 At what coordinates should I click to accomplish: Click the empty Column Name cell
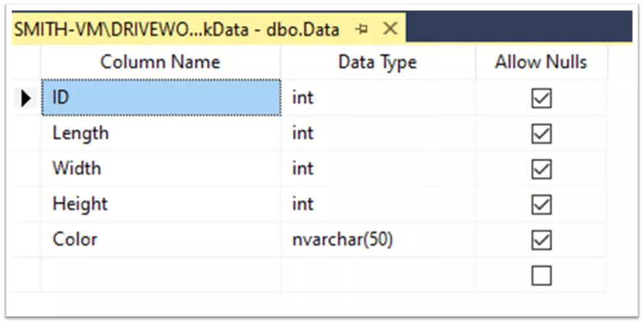coord(160,275)
